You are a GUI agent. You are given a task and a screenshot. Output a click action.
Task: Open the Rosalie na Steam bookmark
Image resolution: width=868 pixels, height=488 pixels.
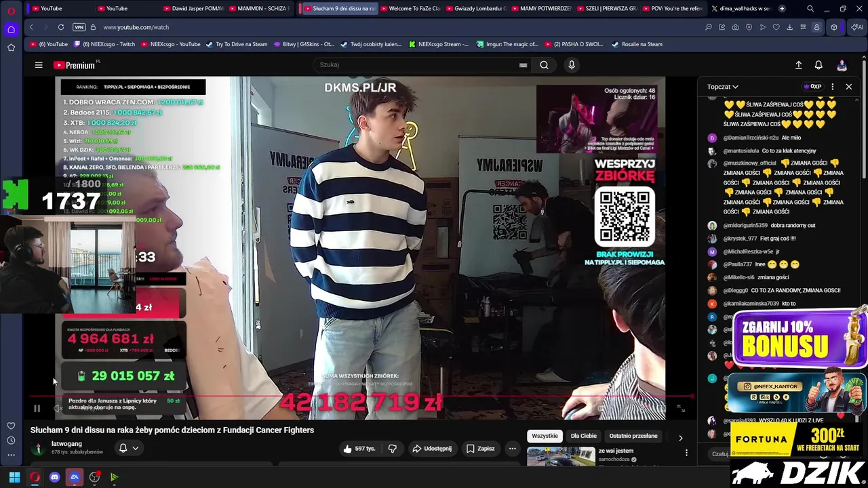click(x=637, y=44)
